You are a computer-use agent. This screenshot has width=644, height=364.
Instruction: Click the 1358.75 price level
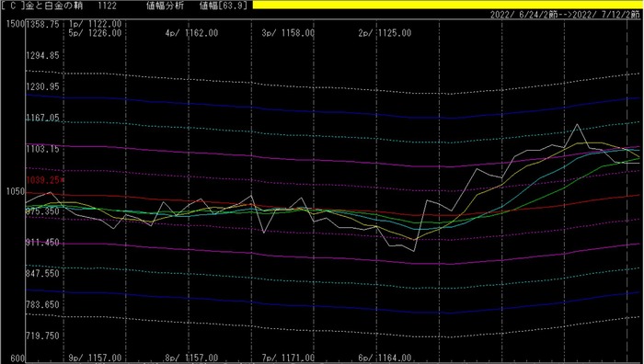42,24
